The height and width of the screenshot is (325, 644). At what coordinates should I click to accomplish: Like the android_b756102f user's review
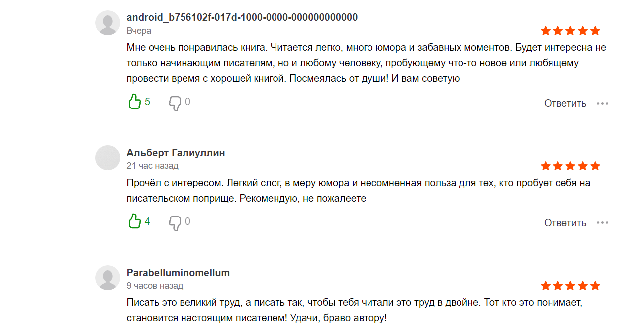(135, 102)
